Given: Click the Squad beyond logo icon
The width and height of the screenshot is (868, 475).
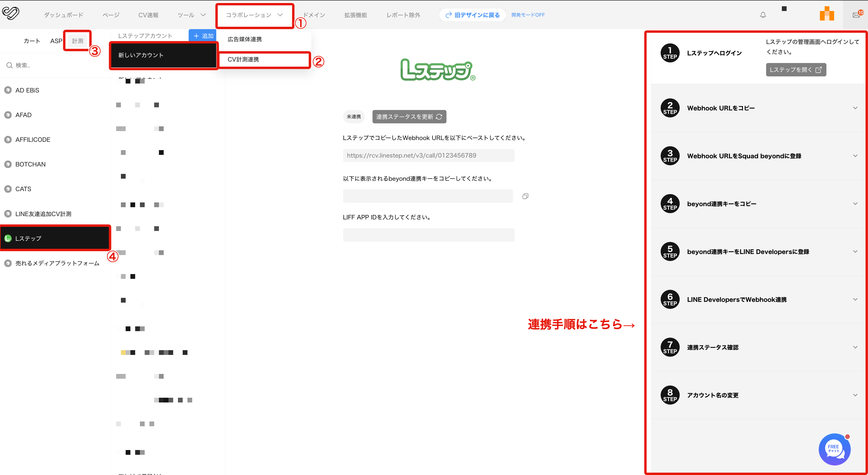Looking at the screenshot, I should (x=11, y=13).
